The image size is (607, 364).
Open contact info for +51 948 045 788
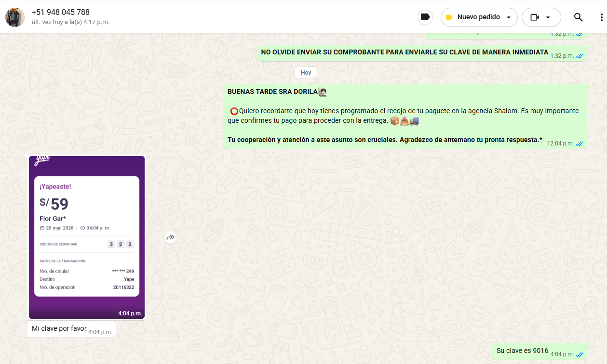[61, 12]
